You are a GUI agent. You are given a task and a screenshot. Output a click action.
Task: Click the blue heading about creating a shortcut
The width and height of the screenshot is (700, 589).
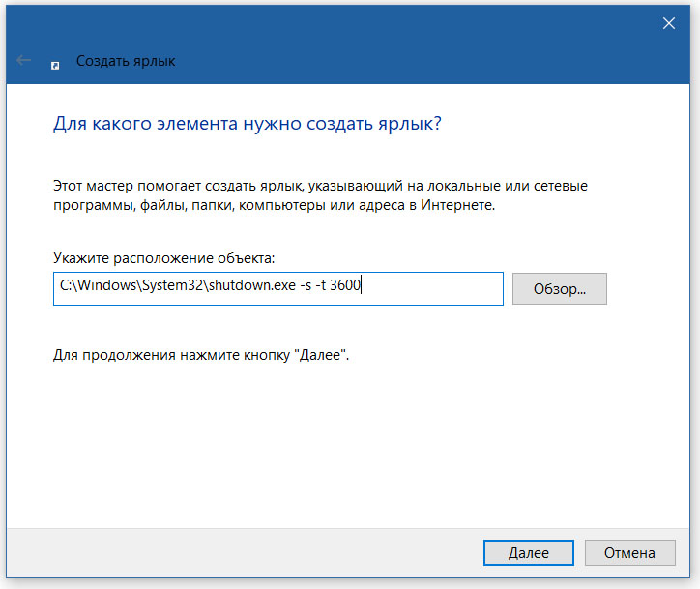tap(248, 123)
